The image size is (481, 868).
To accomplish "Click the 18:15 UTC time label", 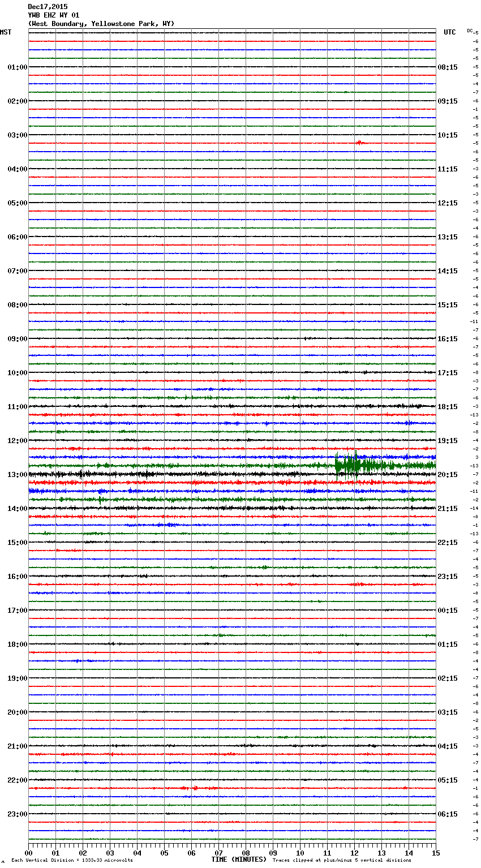I will pyautogui.click(x=448, y=407).
